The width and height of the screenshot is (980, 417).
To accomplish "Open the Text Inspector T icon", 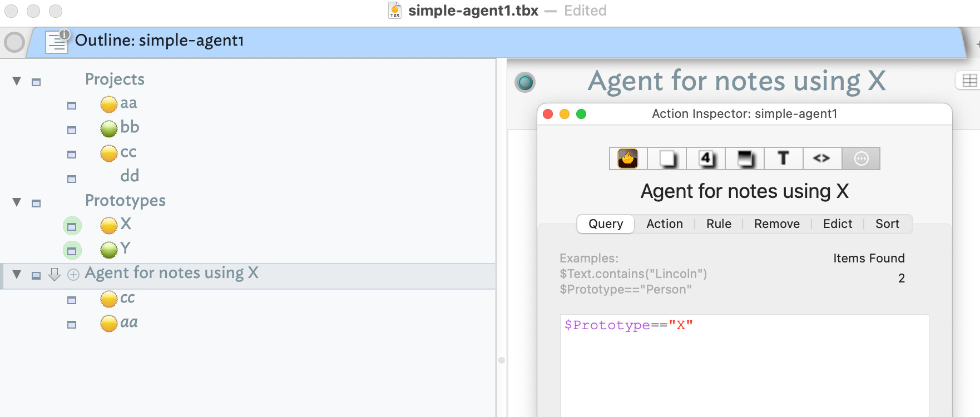I will click(783, 158).
